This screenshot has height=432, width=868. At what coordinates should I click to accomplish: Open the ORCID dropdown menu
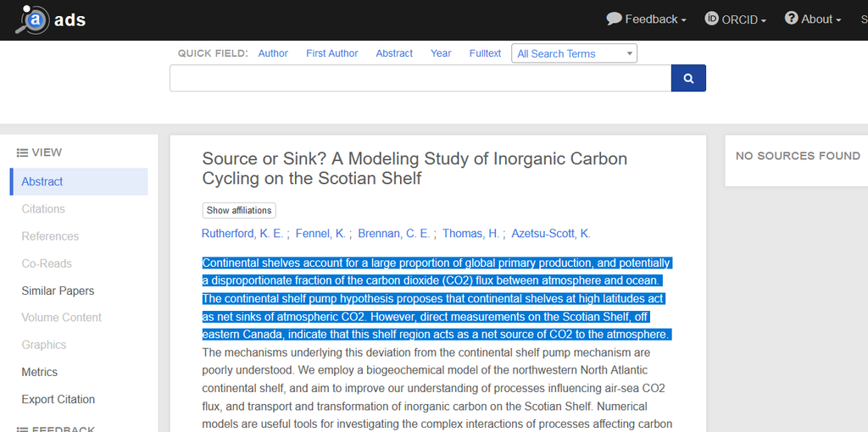click(x=736, y=19)
